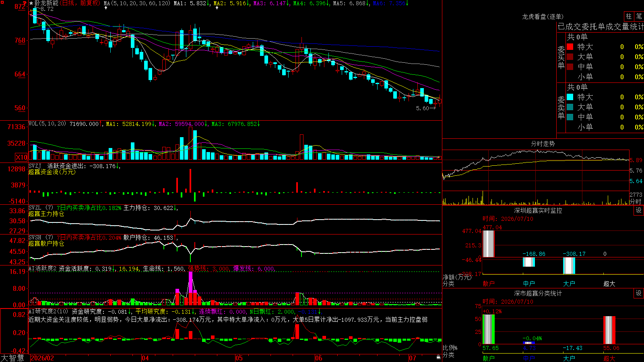Click the 477.04 散户 bar in real-time monitor
The image size is (644, 362).
(x=489, y=244)
